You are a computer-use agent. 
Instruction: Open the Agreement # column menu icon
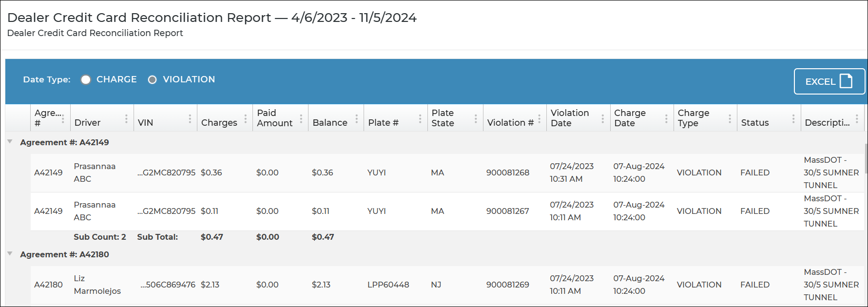coord(63,119)
